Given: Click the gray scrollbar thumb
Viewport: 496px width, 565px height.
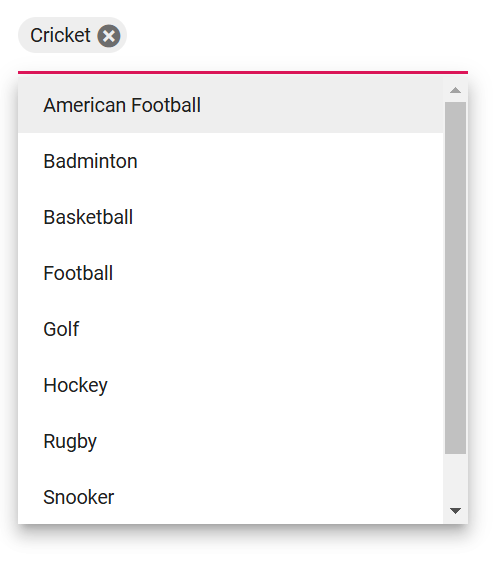Looking at the screenshot, I should click(x=455, y=278).
